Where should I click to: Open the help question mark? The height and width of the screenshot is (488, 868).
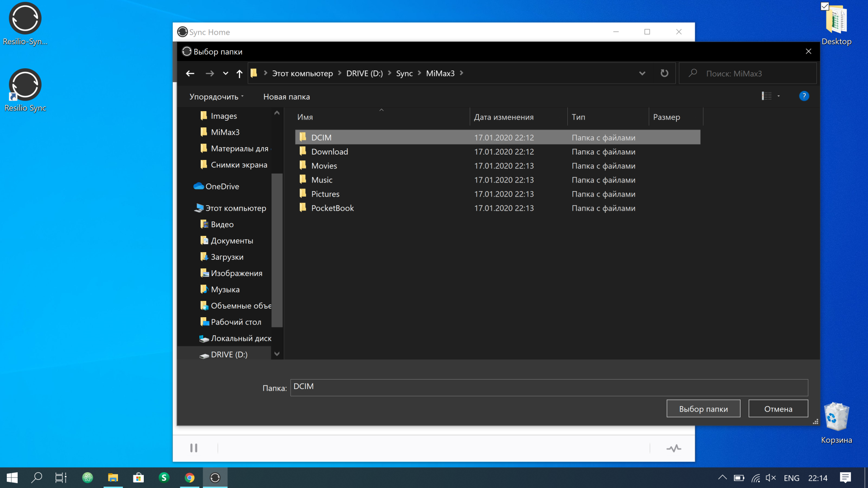pos(804,96)
